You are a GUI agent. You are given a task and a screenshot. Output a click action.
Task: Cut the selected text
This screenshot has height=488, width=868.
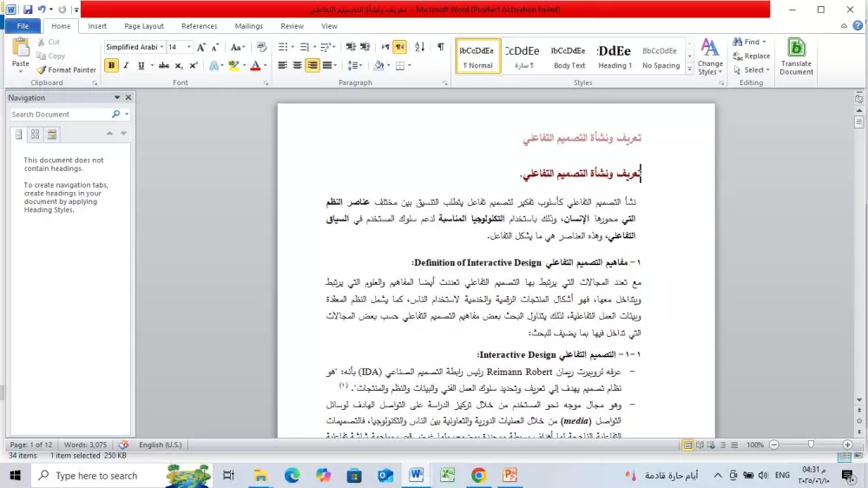[49, 42]
